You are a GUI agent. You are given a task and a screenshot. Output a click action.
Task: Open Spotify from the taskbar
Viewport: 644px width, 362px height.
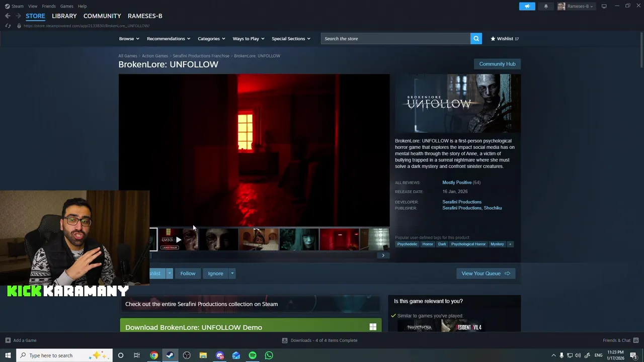click(x=253, y=355)
